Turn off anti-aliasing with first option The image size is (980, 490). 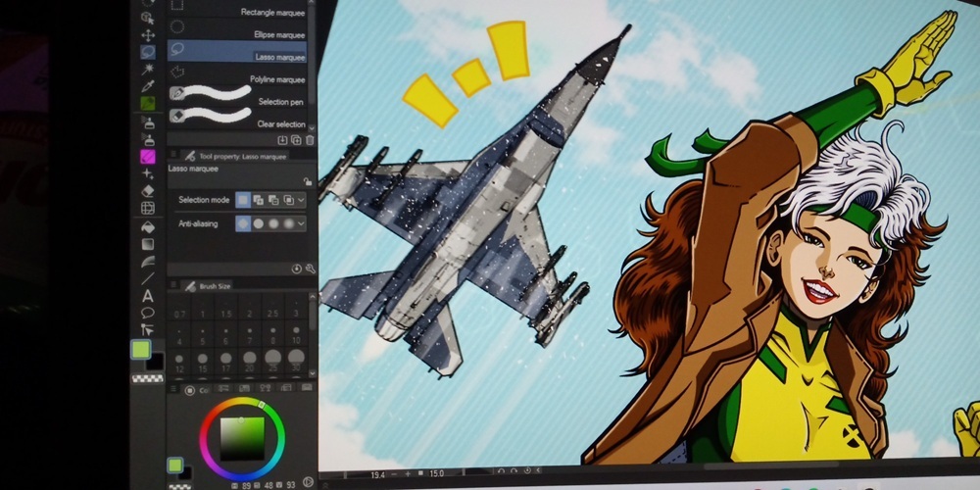click(242, 223)
